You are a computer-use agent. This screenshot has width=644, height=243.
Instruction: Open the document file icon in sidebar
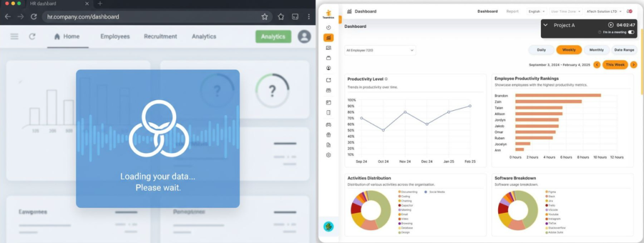coord(328,145)
